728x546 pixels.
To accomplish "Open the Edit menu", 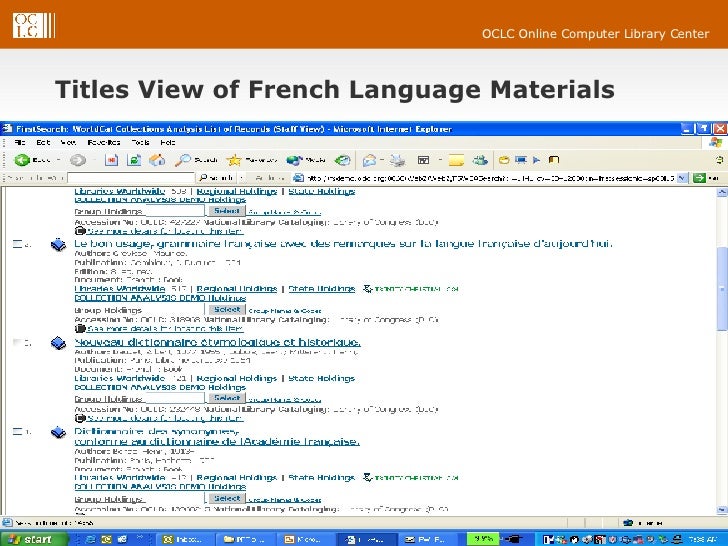I will point(43,142).
